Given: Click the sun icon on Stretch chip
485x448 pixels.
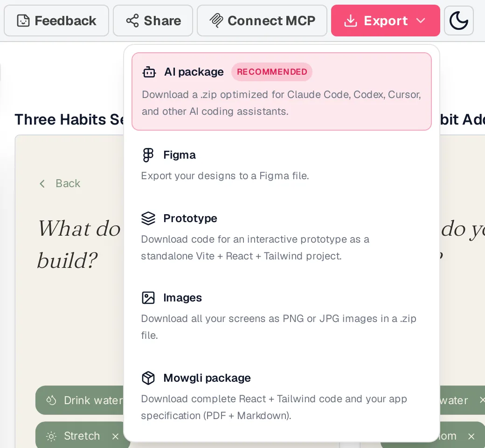Looking at the screenshot, I should tap(51, 436).
